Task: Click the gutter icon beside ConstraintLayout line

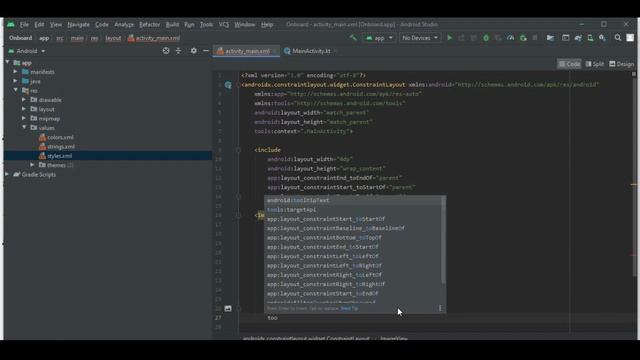Action: click(x=228, y=85)
